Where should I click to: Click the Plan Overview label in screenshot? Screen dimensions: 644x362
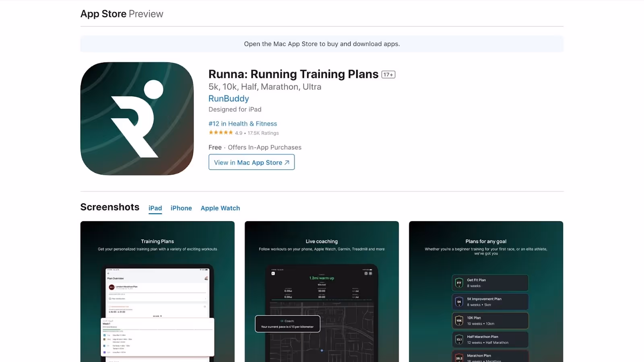pyautogui.click(x=116, y=278)
